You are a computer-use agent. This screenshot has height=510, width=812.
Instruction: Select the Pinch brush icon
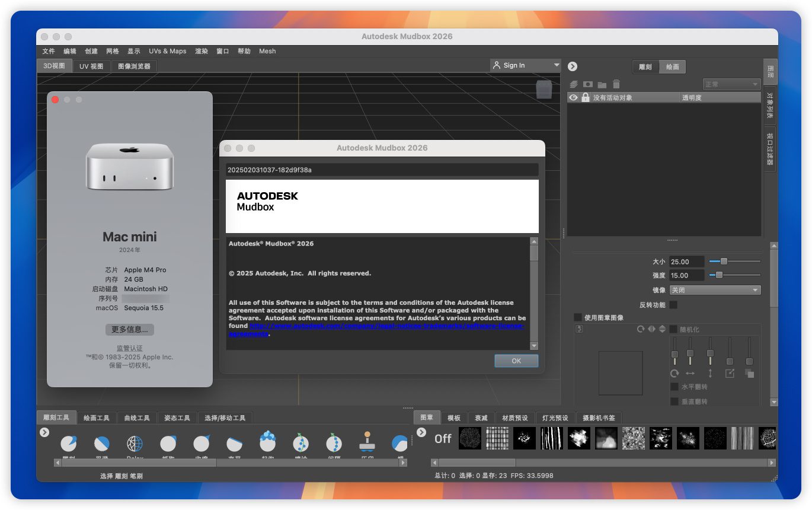pyautogui.click(x=202, y=443)
